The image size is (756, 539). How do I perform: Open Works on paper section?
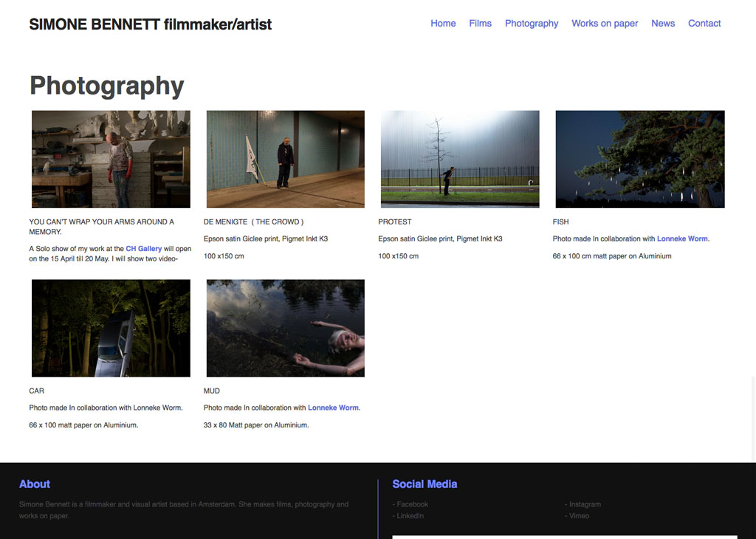click(605, 24)
